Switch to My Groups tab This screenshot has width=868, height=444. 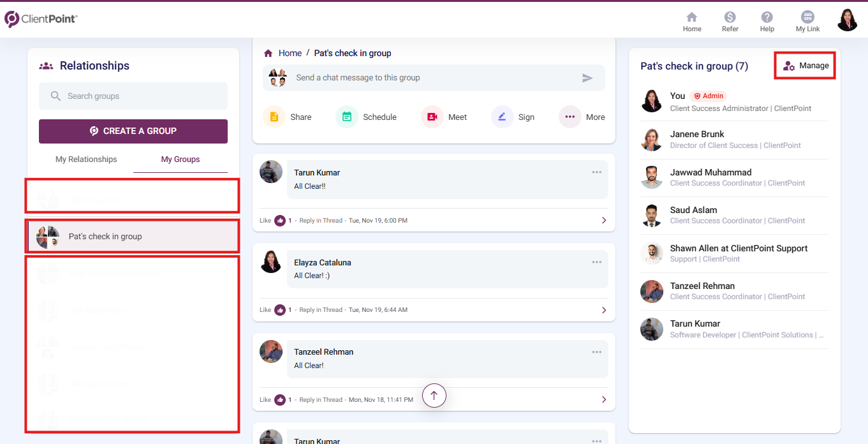click(180, 159)
